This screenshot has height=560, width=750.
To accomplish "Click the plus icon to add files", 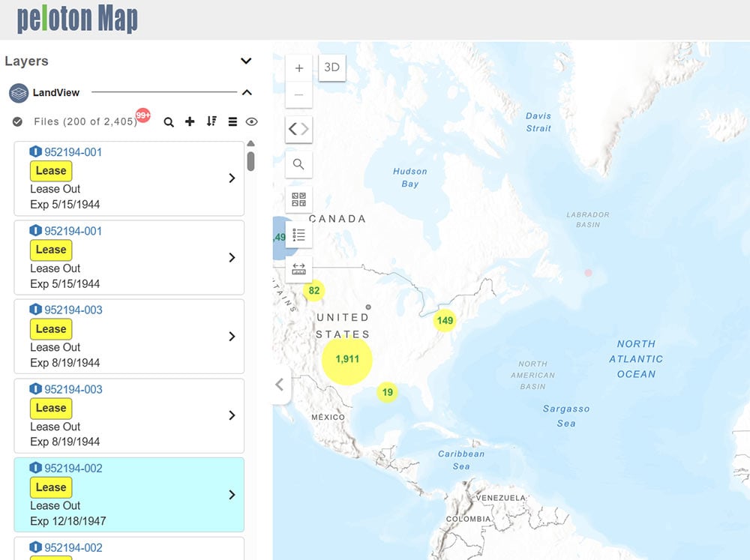I will point(190,121).
